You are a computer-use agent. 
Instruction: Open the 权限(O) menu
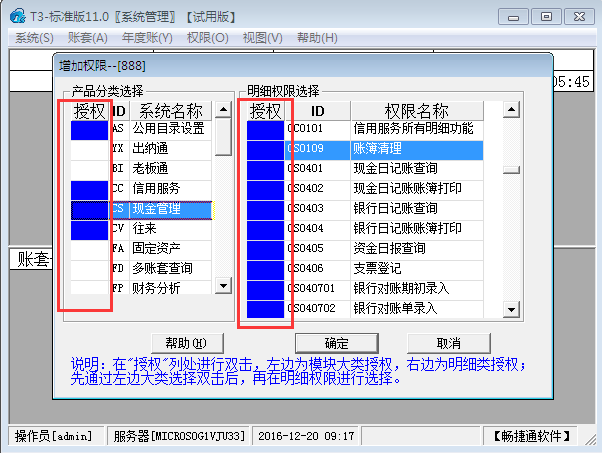click(208, 37)
